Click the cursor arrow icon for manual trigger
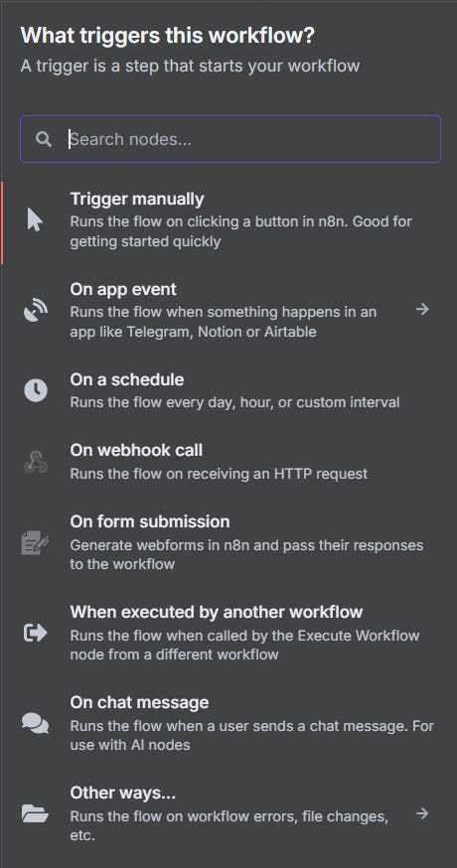 (35, 219)
